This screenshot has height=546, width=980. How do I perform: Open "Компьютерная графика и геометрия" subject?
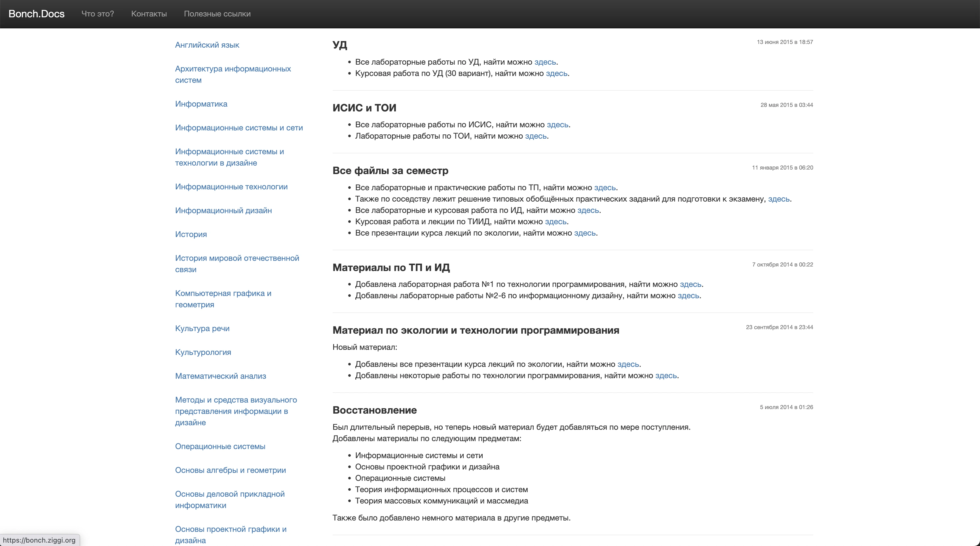[223, 299]
